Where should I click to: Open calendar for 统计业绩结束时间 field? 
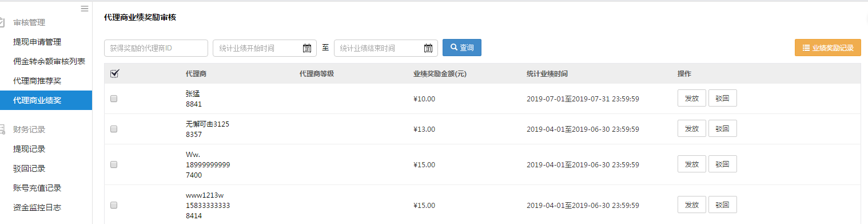coord(428,48)
